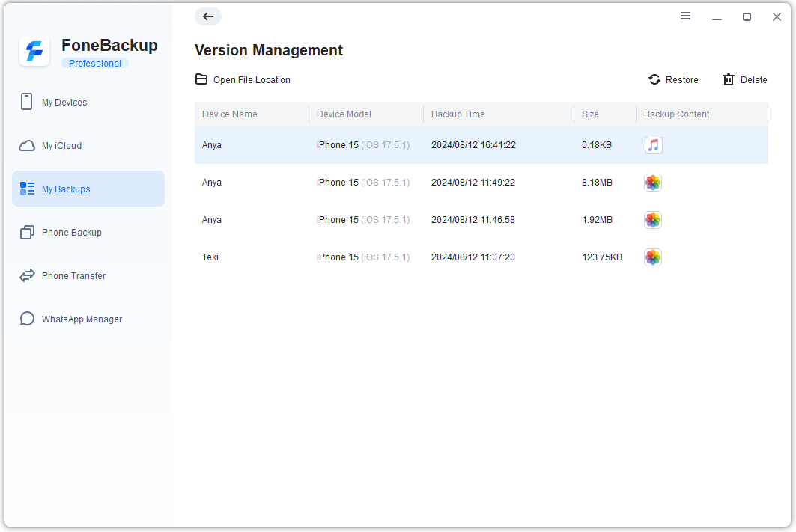Sort by Backup Time column header

458,114
